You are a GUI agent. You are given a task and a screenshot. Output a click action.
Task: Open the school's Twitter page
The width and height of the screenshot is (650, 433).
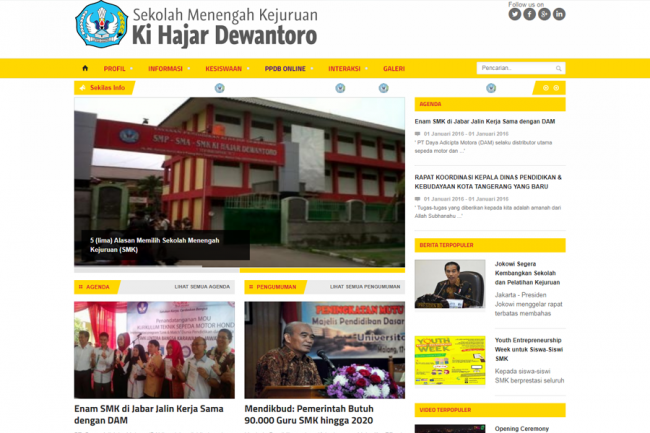tap(515, 14)
